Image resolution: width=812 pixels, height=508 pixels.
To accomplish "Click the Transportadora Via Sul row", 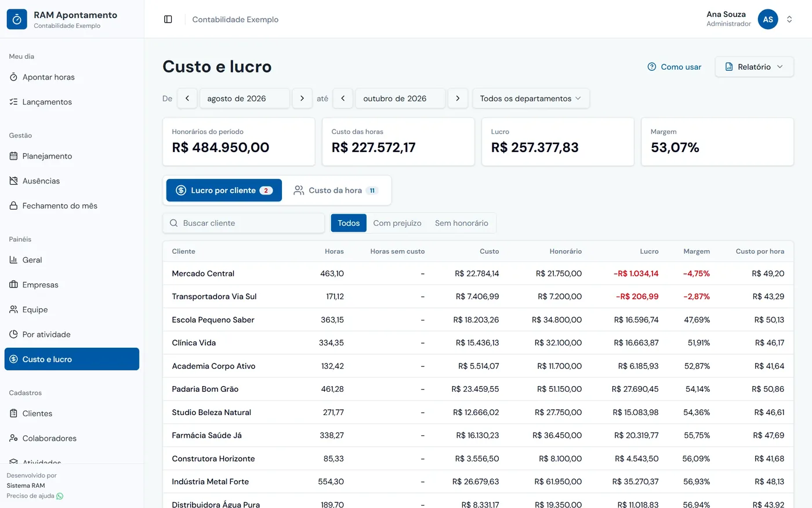I will tap(478, 297).
